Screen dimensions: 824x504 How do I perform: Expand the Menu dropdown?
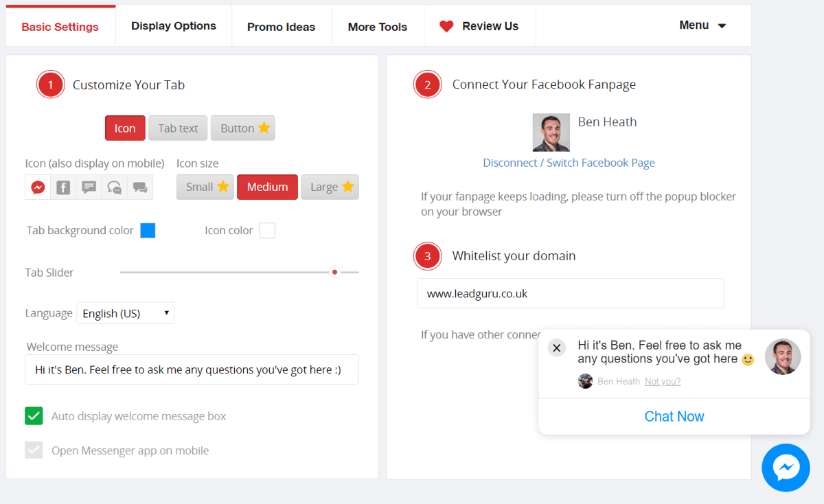click(702, 25)
